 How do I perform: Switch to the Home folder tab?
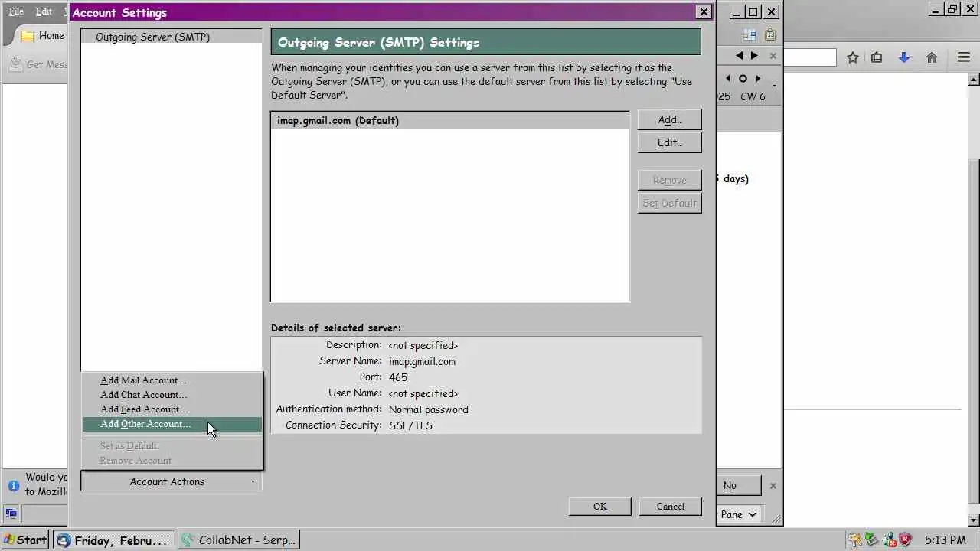click(x=42, y=36)
